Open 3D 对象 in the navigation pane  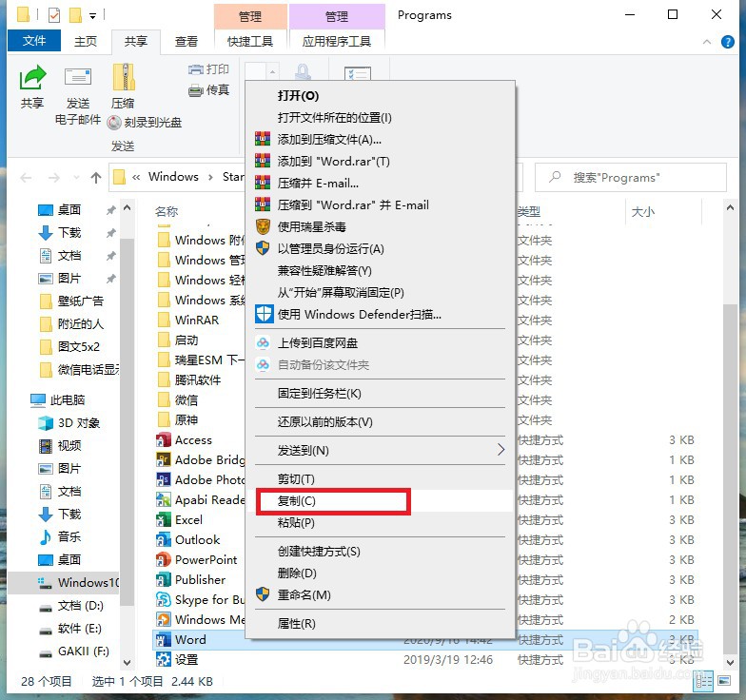click(69, 422)
